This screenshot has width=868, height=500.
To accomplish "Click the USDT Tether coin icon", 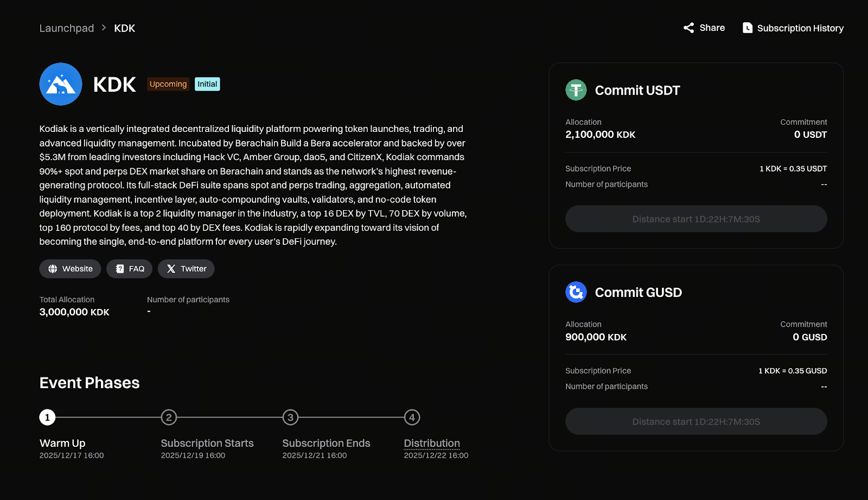I will pyautogui.click(x=576, y=90).
